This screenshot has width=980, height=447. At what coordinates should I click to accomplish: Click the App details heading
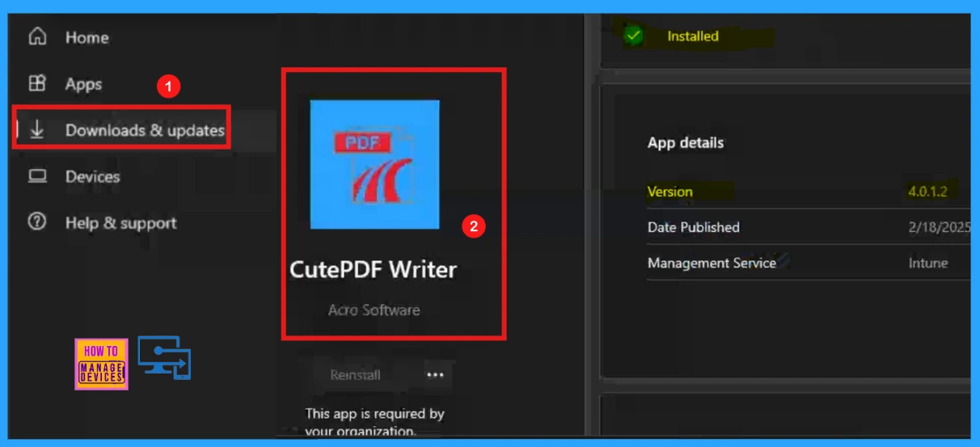tap(686, 143)
